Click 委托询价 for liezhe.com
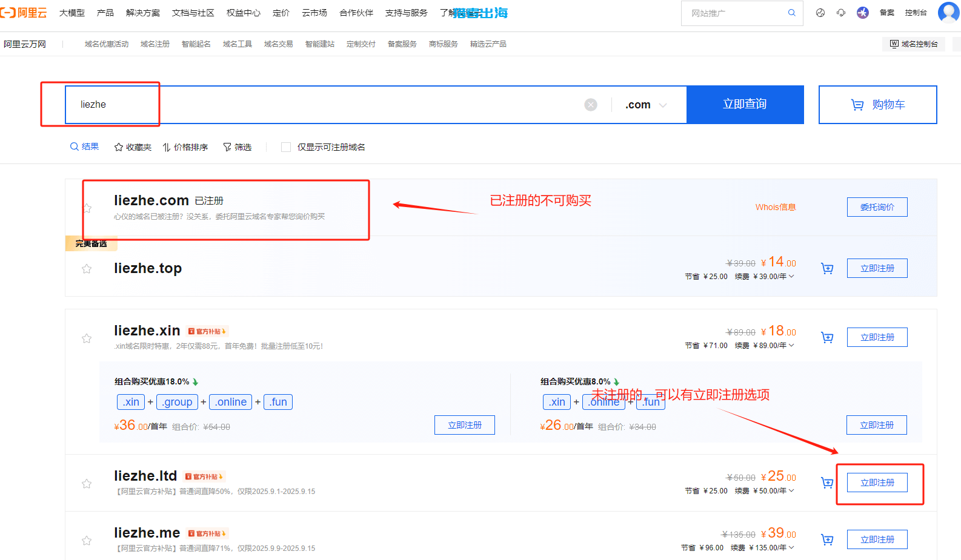This screenshot has height=560, width=961. pos(877,207)
